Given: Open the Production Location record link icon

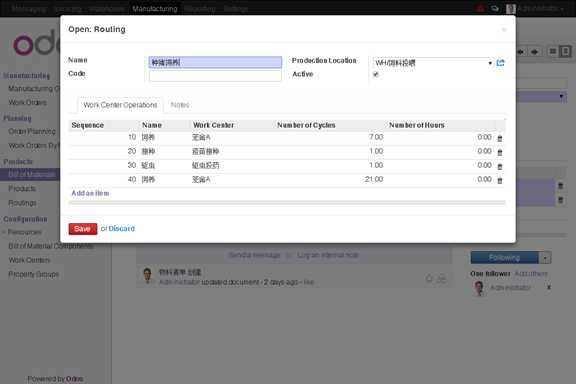Looking at the screenshot, I should point(500,63).
